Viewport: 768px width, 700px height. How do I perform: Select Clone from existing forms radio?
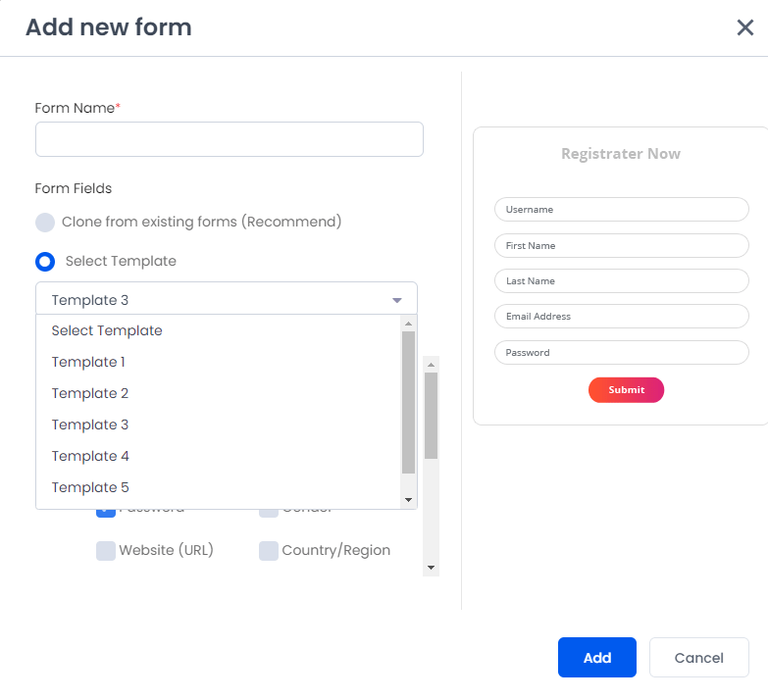pos(45,223)
